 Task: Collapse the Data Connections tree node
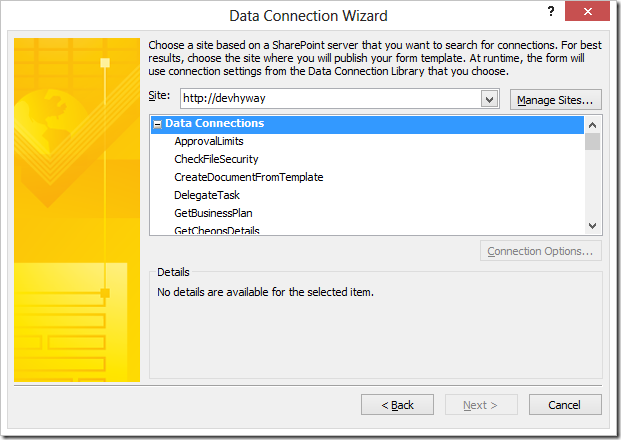coord(157,124)
